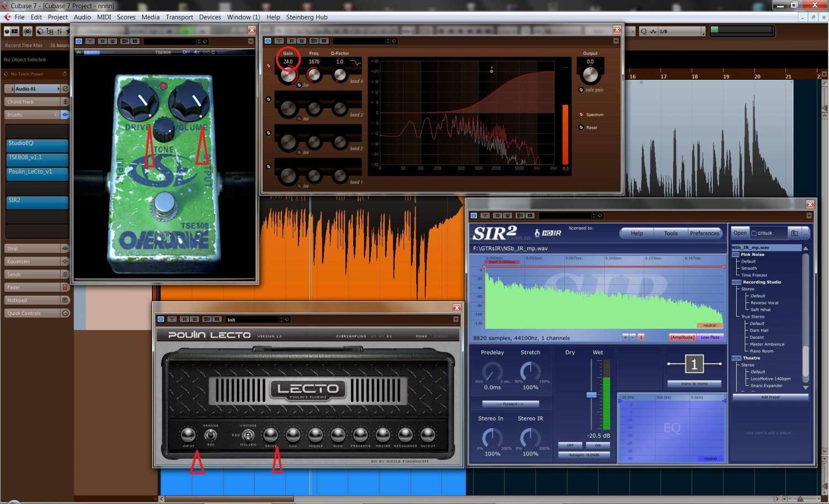
Task: Click the StudioEQ plugin power icon
Action: point(268,41)
